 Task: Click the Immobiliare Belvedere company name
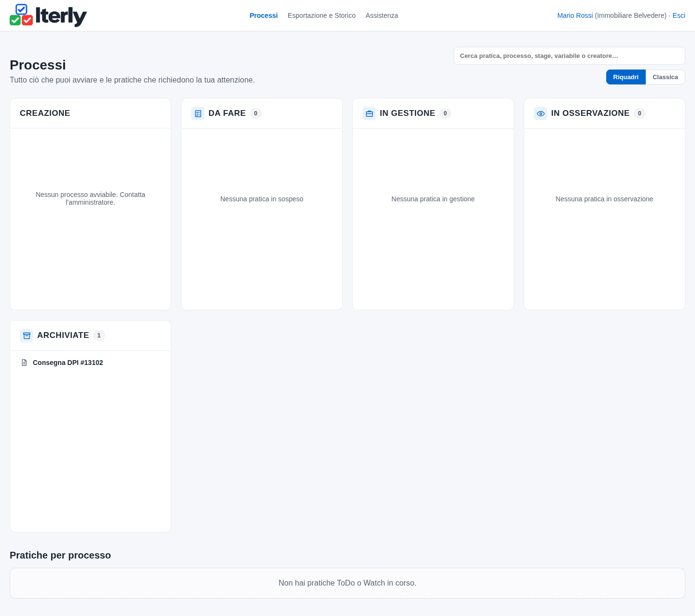click(x=631, y=15)
